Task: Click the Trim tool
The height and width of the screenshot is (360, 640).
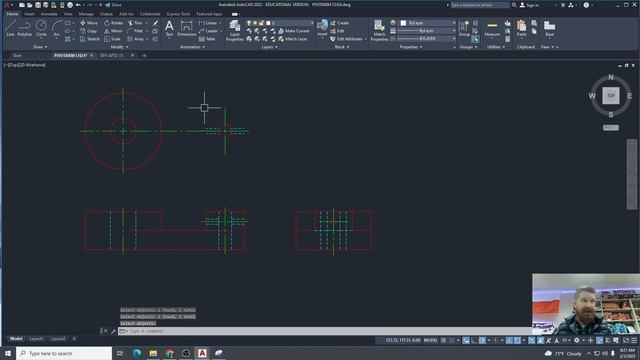Action: point(135,23)
